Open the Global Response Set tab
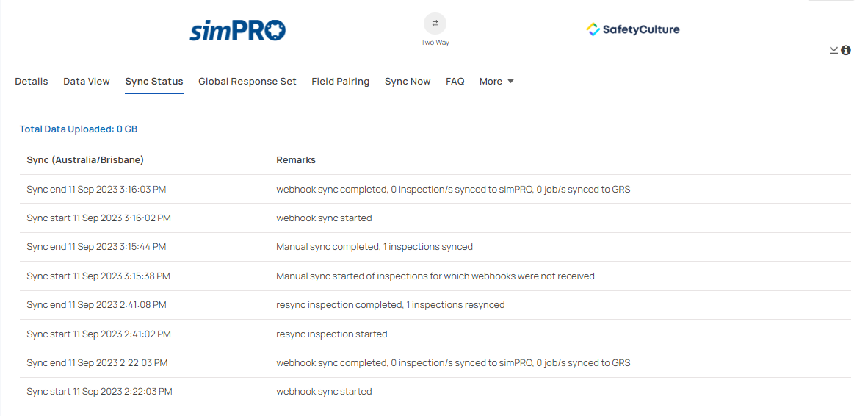The width and height of the screenshot is (868, 416). point(247,82)
